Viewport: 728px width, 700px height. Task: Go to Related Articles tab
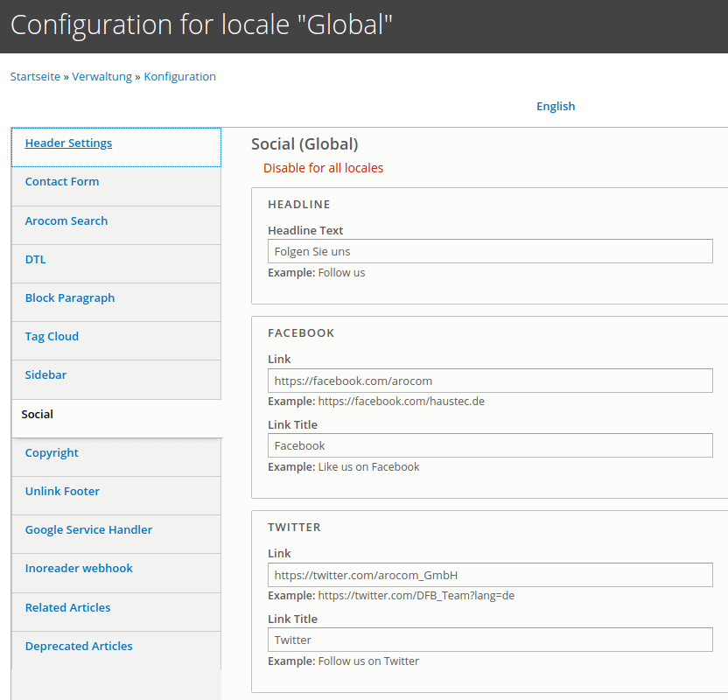tap(67, 608)
